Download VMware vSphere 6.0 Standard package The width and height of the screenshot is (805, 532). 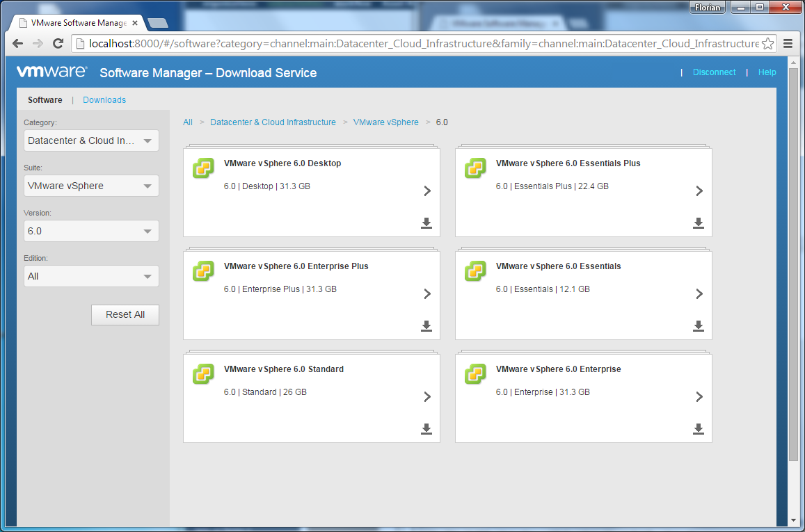coord(426,429)
